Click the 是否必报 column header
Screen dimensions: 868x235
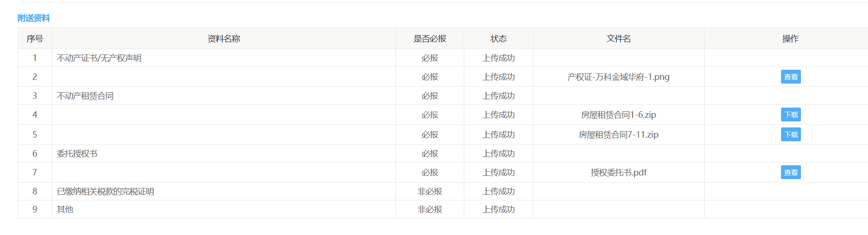[x=430, y=39]
